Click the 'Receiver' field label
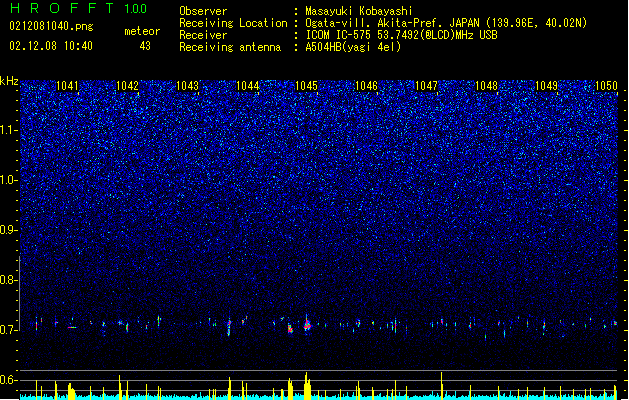 (x=203, y=35)
